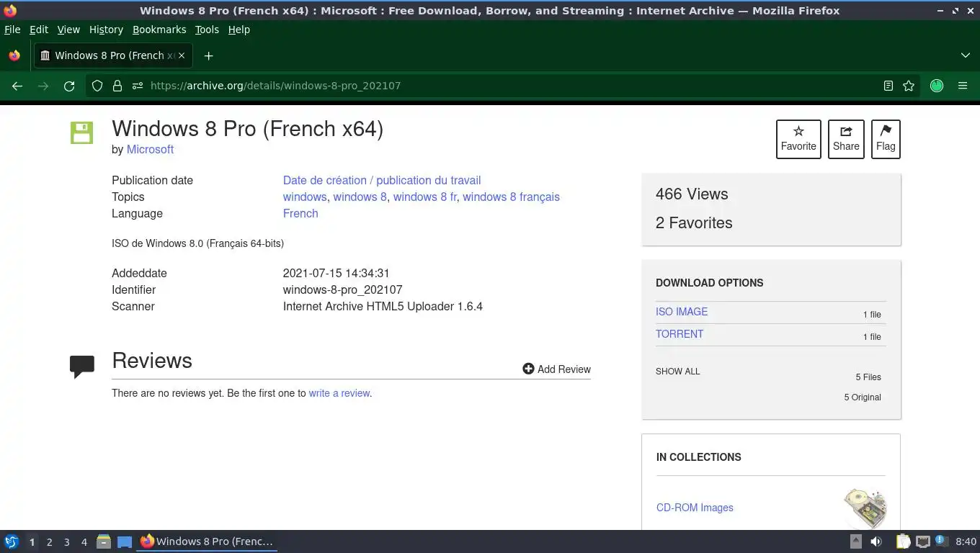The image size is (980, 553).
Task: Open the View menu
Action: (x=68, y=30)
